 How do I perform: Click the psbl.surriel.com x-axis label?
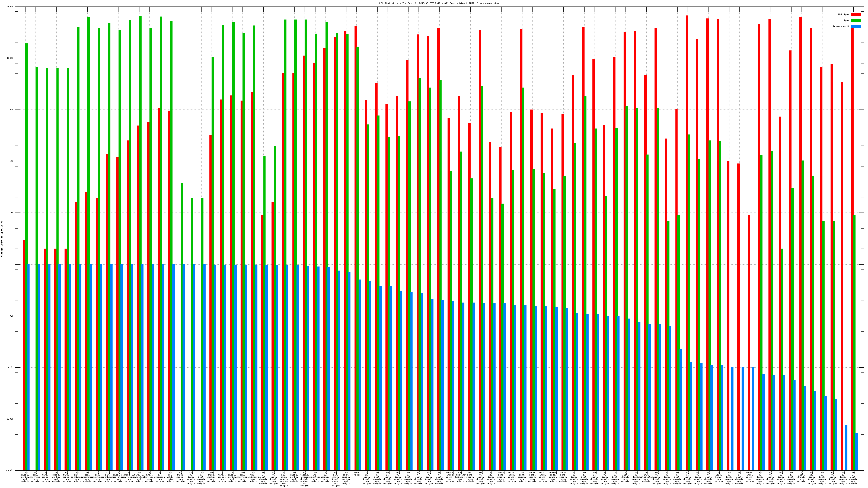pyautogui.click(x=149, y=477)
